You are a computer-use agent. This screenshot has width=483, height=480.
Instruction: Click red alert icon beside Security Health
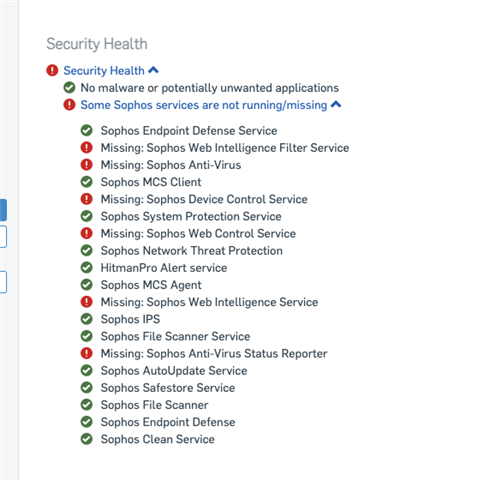point(52,71)
